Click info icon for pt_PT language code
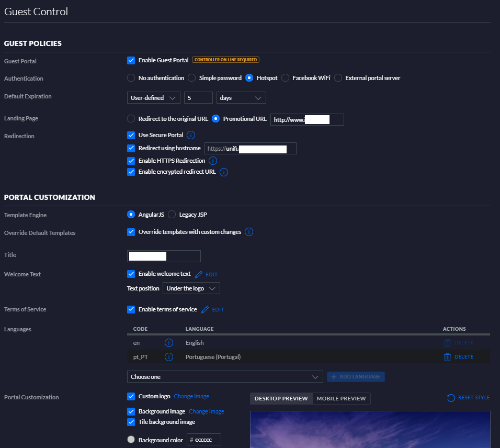This screenshot has width=500, height=448. (x=169, y=357)
